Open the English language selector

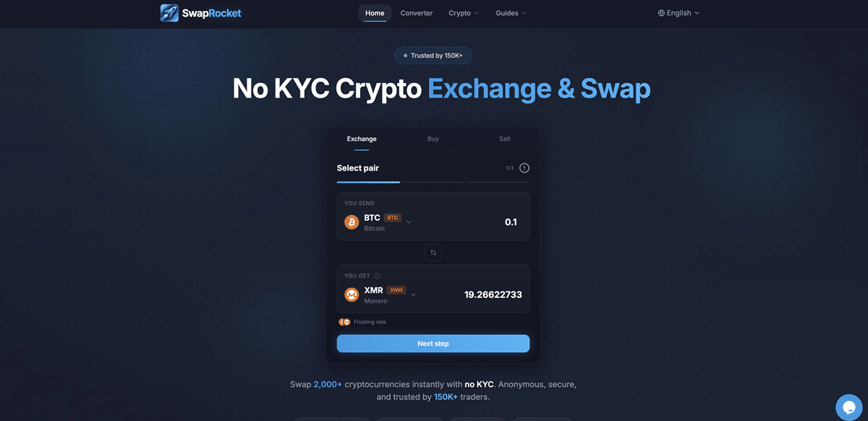coord(678,13)
